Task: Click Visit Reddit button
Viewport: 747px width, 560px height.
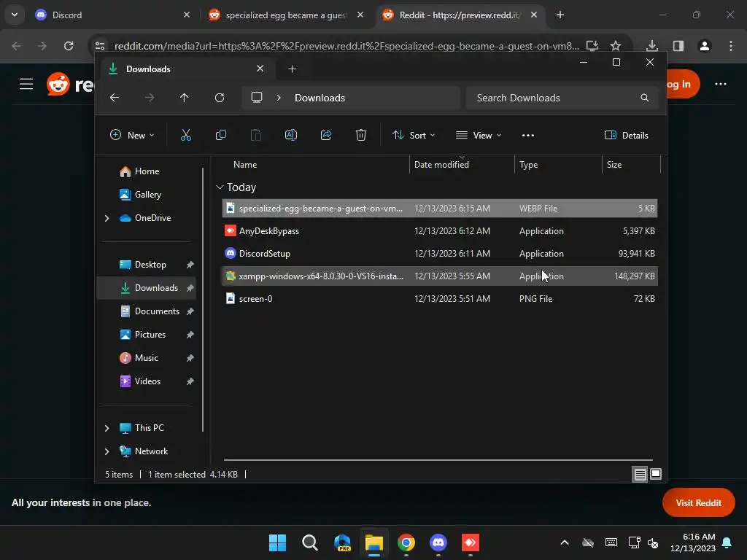Action: click(698, 502)
